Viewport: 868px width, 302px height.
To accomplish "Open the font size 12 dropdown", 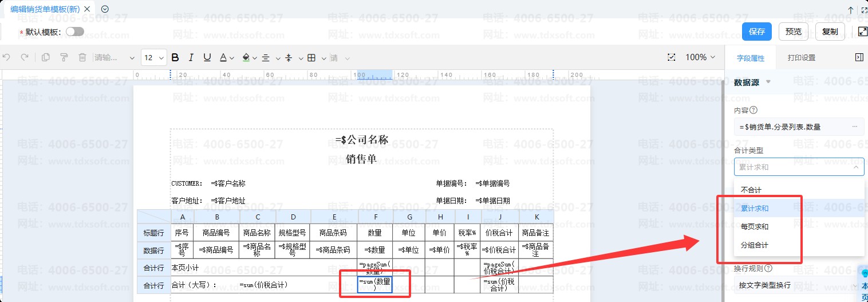I will (x=153, y=57).
